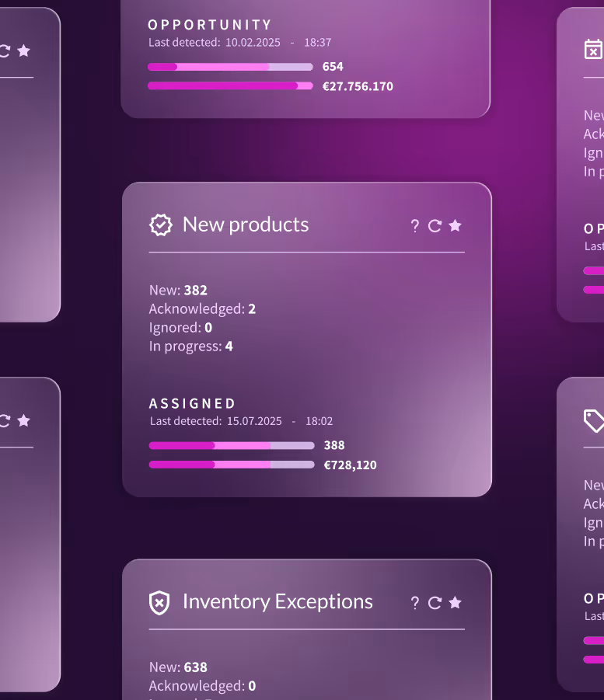Click the 'Ignored: 0' line in New products

180,328
